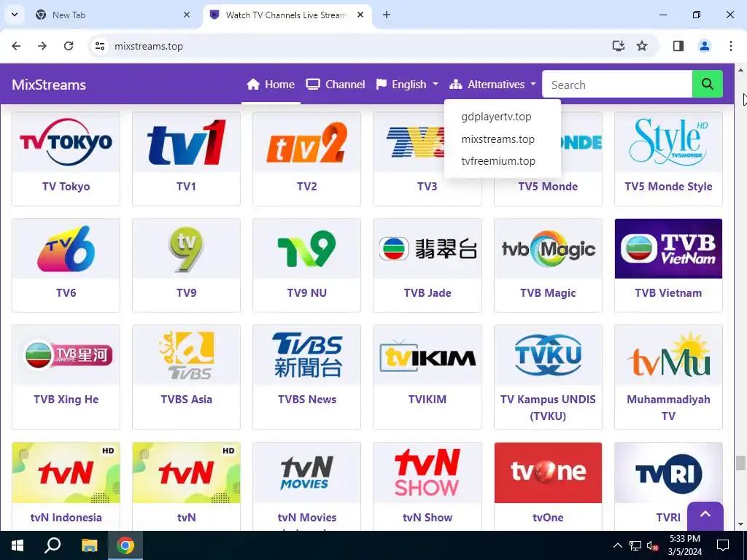Screen dimensions: 747x560
Task: Go forward with browser forward arrow
Action: (42, 46)
